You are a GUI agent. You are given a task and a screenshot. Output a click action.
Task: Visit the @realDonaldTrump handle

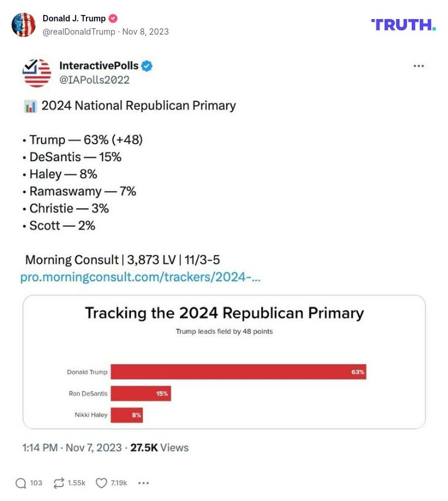(x=78, y=32)
